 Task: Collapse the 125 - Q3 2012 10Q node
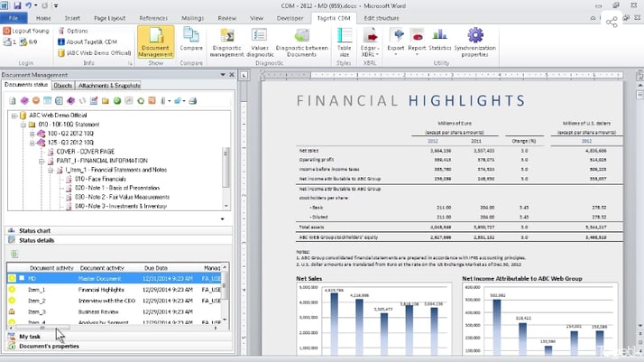click(x=32, y=143)
